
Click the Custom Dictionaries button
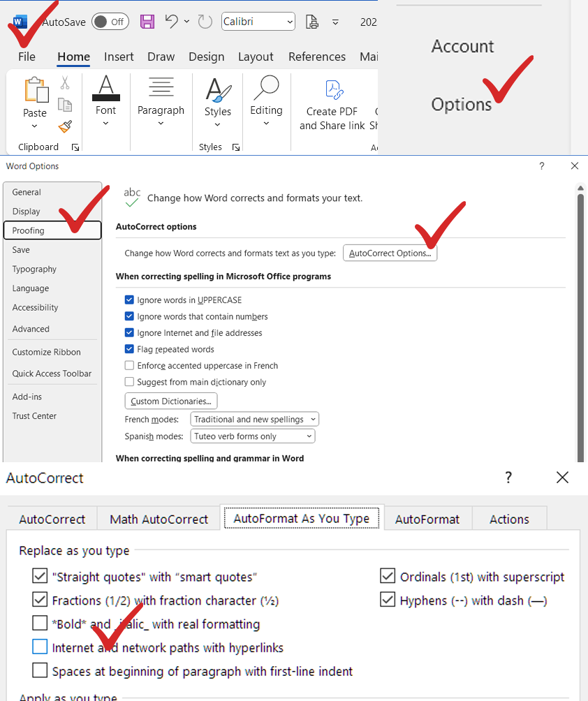click(171, 401)
